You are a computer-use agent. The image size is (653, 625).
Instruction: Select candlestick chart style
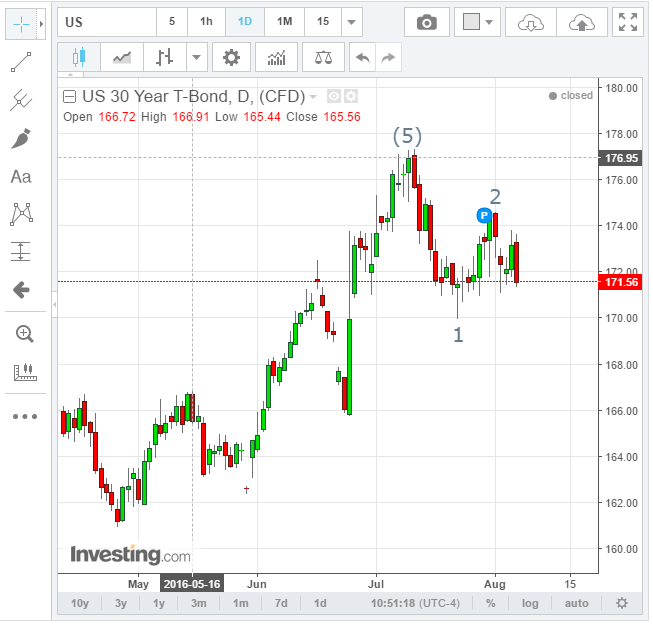tap(79, 57)
